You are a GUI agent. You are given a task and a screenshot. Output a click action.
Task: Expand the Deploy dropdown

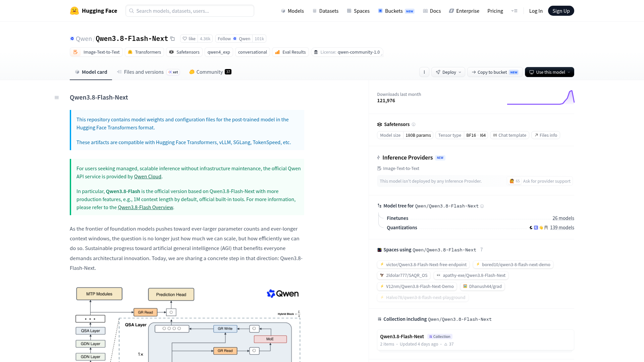(448, 72)
